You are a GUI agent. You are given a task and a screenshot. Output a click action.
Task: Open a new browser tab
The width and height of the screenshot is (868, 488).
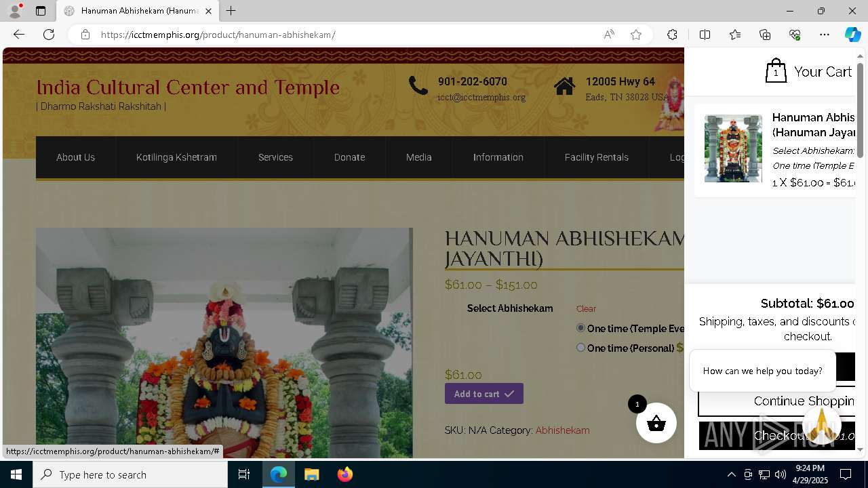click(231, 11)
